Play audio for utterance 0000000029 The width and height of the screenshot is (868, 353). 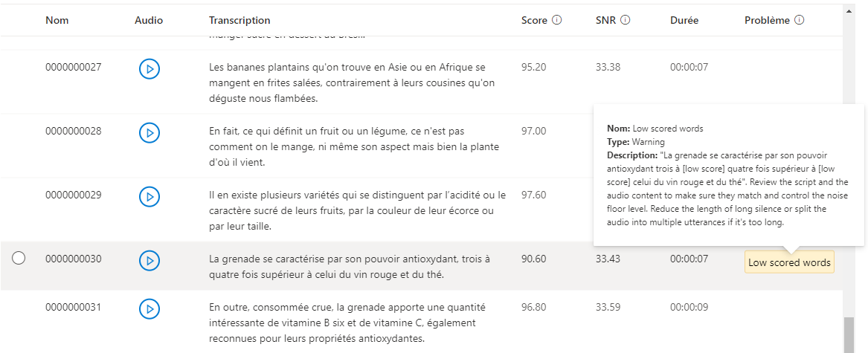tap(150, 197)
